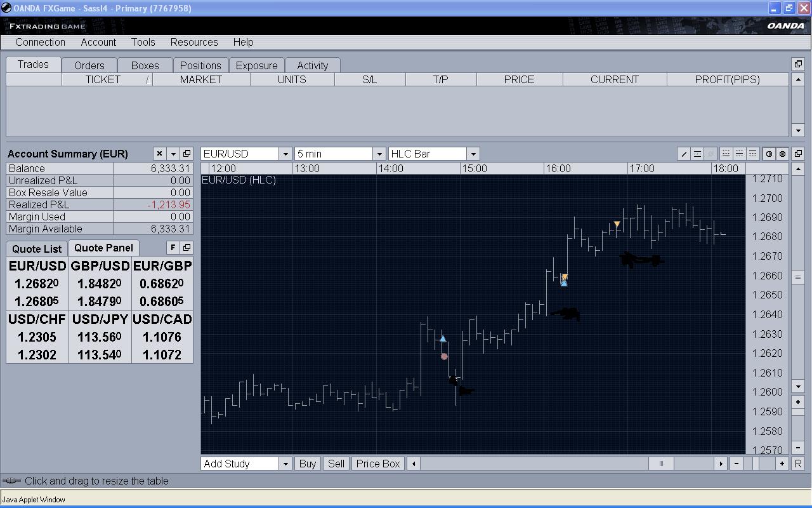Viewport: 812px width, 508px height.
Task: Select the trend line drawing tool
Action: pyautogui.click(x=684, y=154)
